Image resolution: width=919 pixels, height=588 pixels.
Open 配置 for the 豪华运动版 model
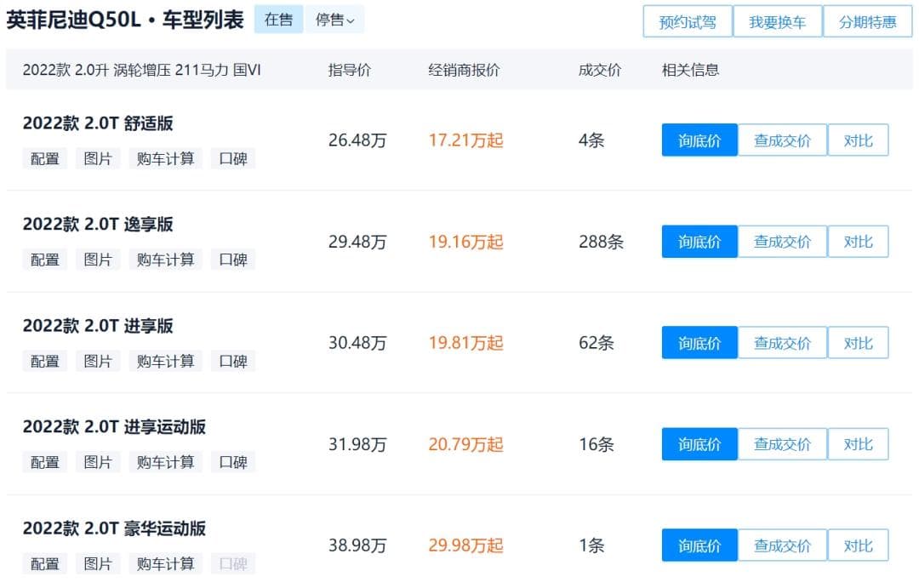pyautogui.click(x=45, y=563)
